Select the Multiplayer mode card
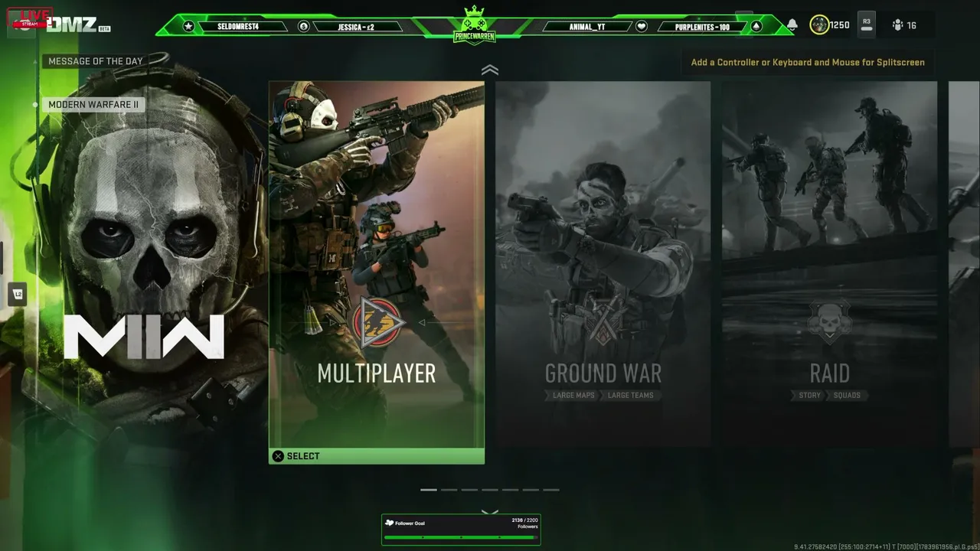 (377, 272)
